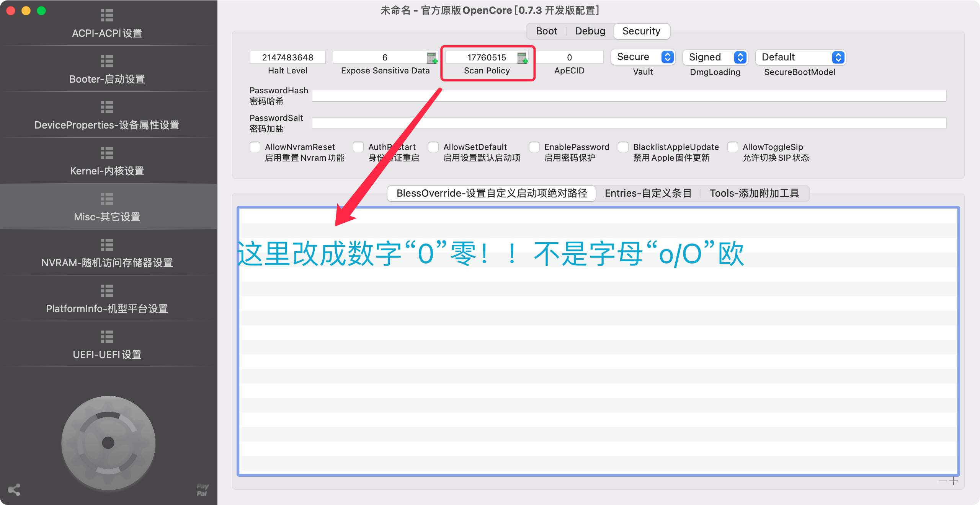
Task: Click the share icon at bottom left
Action: pyautogui.click(x=14, y=490)
